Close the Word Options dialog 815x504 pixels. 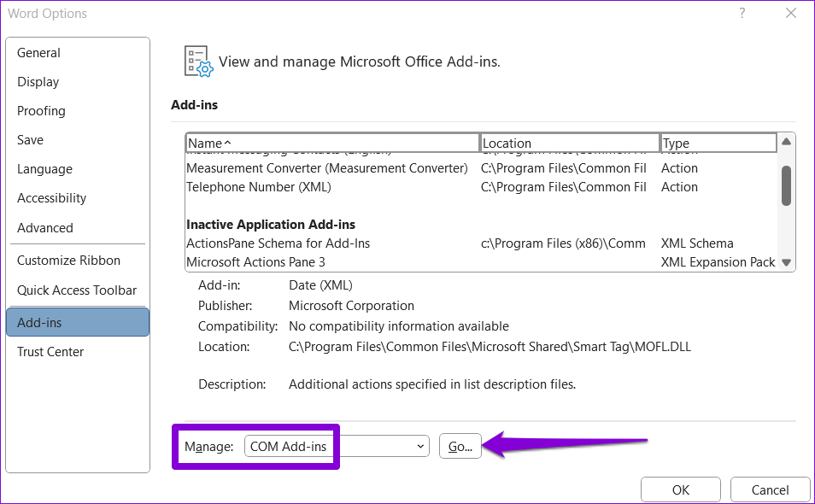tap(791, 13)
